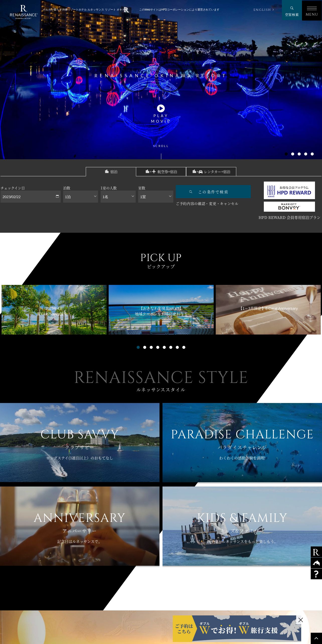
Task: Select the 宿泊 booking tab
Action: click(x=111, y=172)
